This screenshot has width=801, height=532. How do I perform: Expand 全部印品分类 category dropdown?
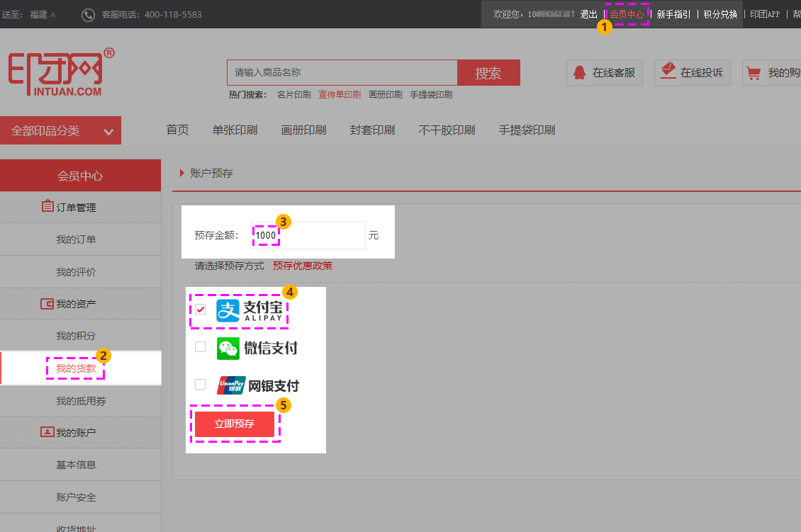coord(61,130)
